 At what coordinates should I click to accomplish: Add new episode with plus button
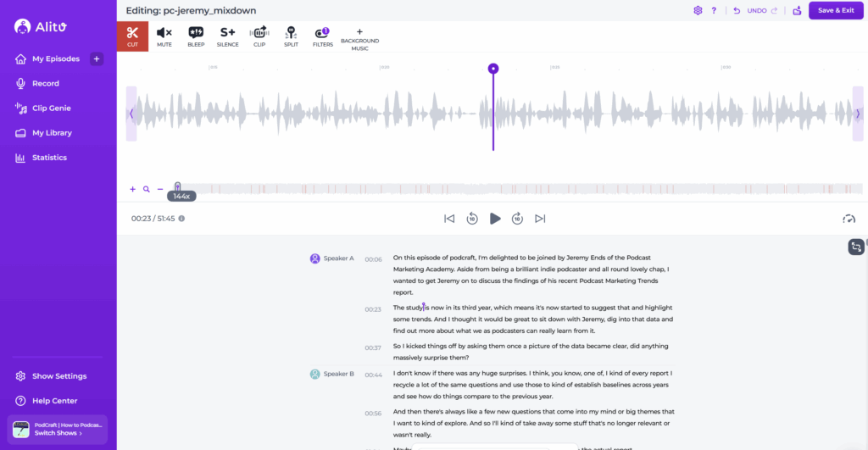[x=97, y=58]
